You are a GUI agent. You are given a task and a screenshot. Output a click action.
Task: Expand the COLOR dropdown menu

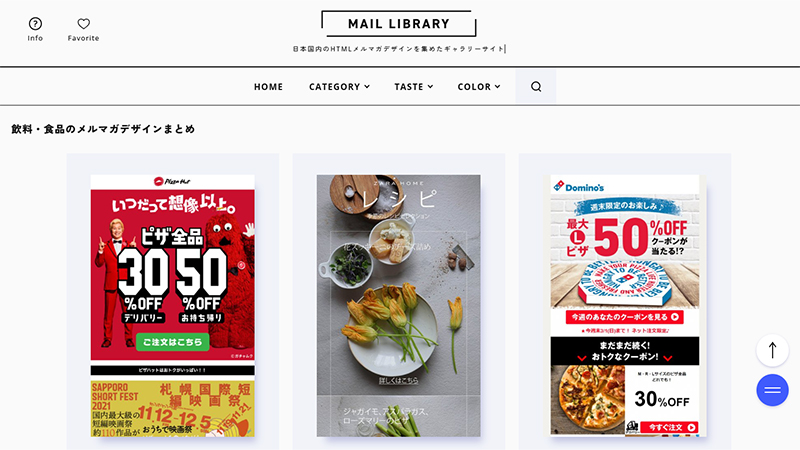(479, 87)
